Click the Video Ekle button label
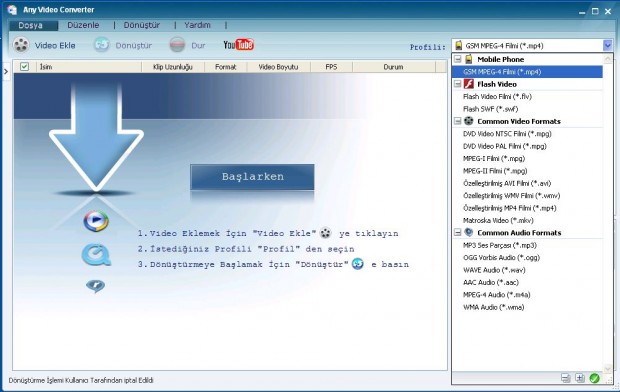The width and height of the screenshot is (620, 392). [x=55, y=45]
